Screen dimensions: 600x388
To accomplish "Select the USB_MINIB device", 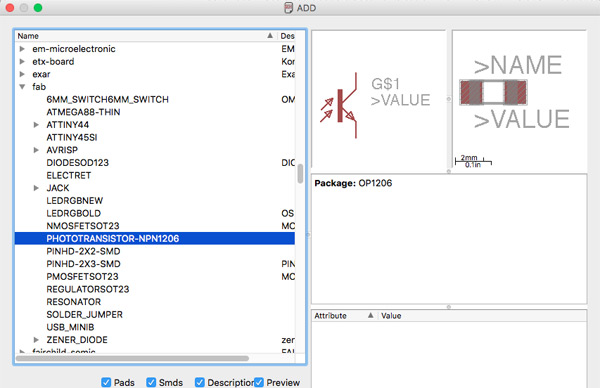I will (x=70, y=327).
